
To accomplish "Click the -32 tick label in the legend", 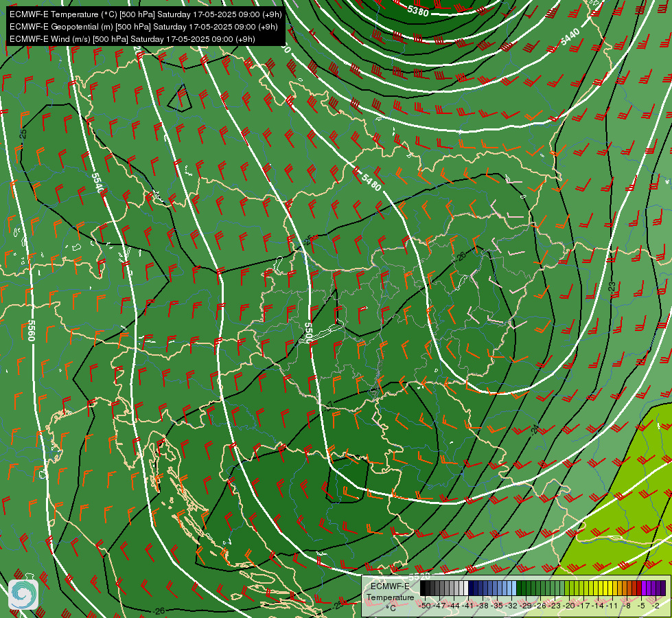I will pyautogui.click(x=511, y=606).
